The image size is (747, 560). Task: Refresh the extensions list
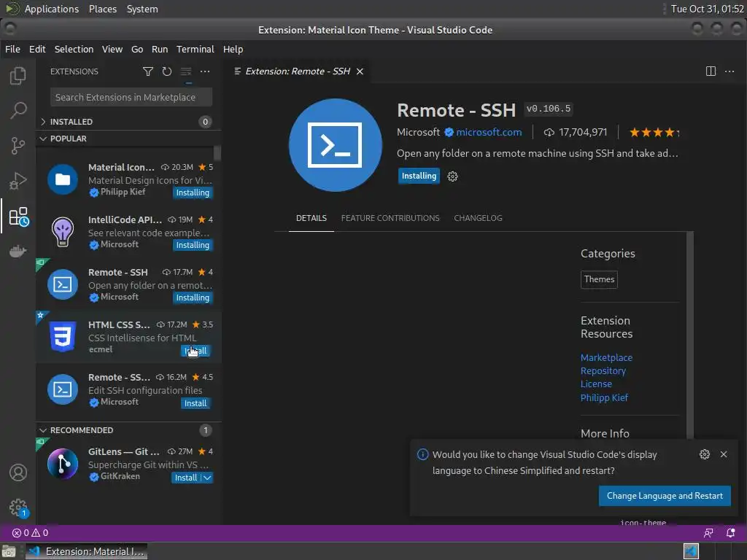167,71
